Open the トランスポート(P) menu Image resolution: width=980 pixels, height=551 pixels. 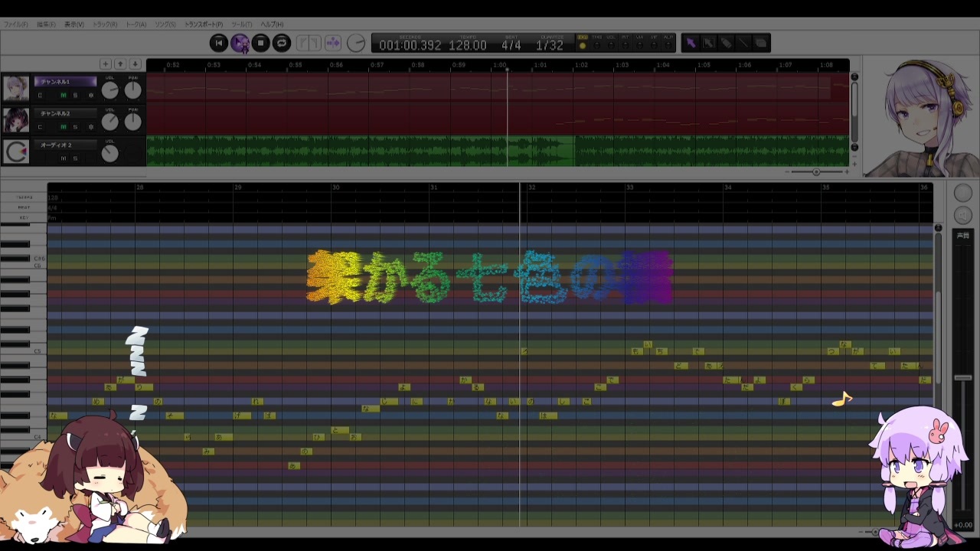(204, 24)
